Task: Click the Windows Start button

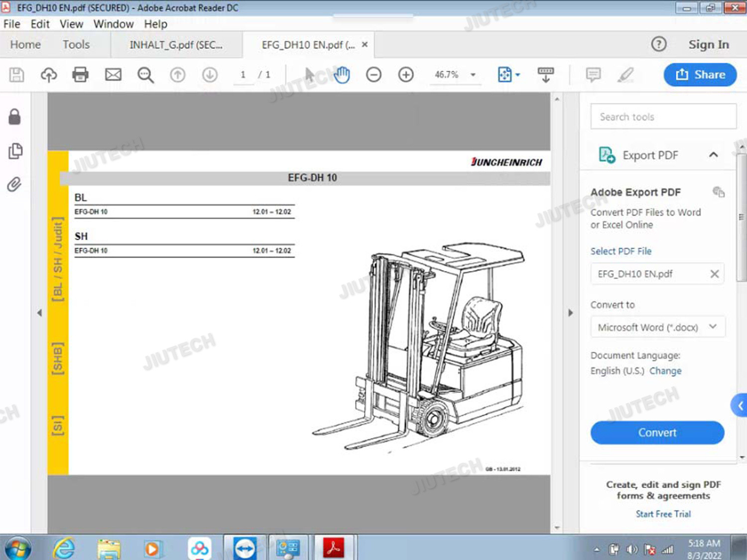Action: coord(18,548)
